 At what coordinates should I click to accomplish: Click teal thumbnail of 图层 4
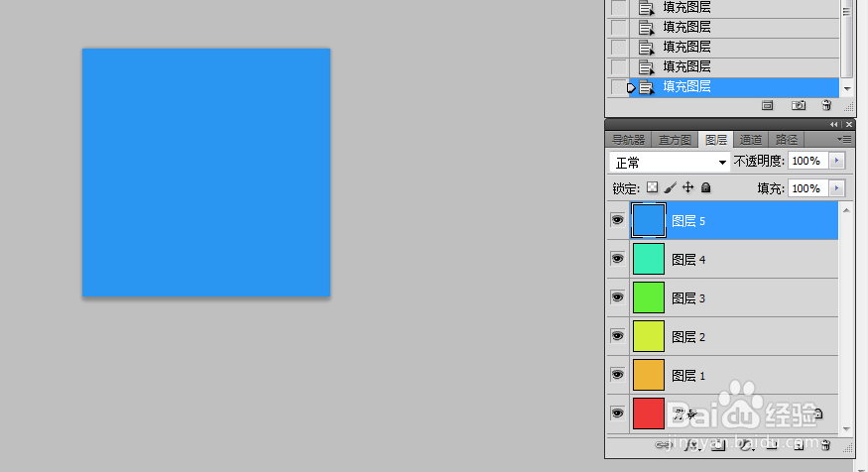point(648,259)
